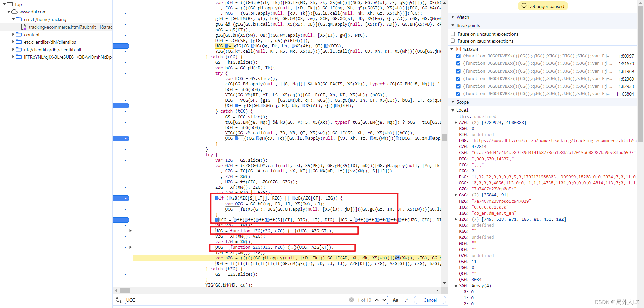Click gutter breakpoint marker beside 'UCG = gIG[GG.DUG(Qg'
The image size is (644, 308).
(121, 46)
